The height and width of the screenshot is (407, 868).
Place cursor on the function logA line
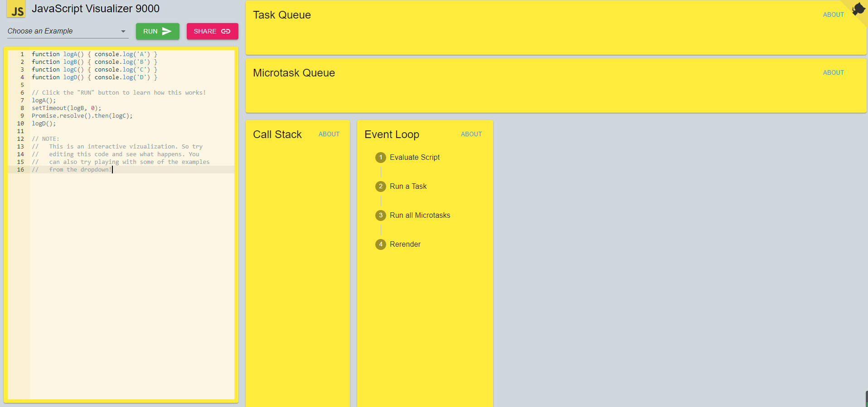[x=94, y=54]
